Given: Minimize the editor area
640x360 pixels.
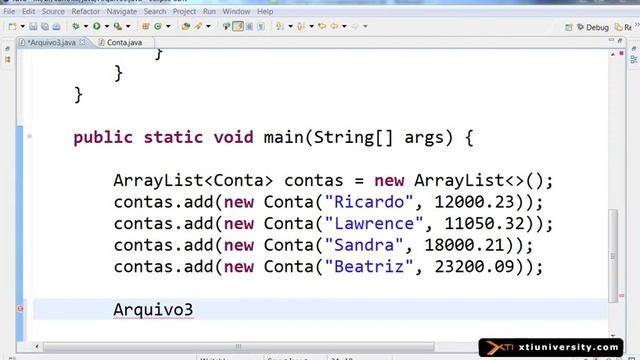Looking at the screenshot, I should pos(611,40).
